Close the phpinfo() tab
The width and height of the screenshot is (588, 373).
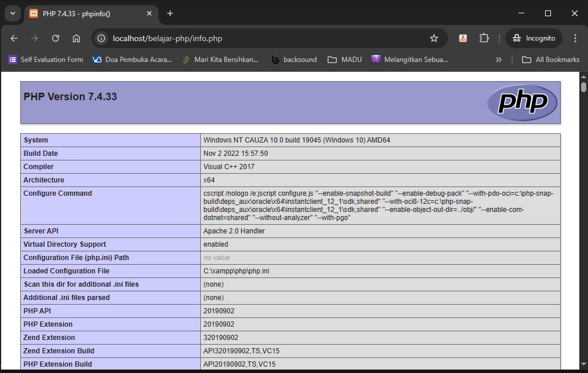click(x=149, y=13)
